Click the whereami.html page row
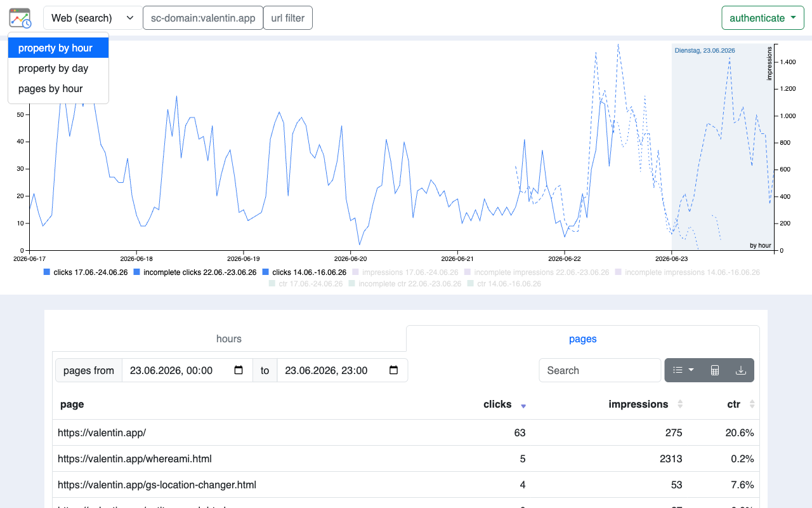 click(x=406, y=458)
